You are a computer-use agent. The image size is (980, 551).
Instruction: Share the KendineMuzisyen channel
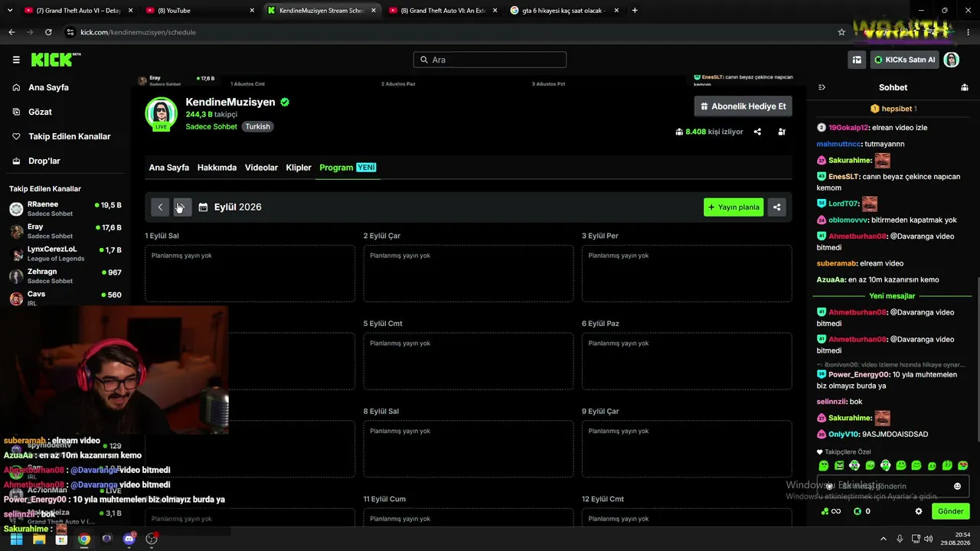(x=757, y=132)
